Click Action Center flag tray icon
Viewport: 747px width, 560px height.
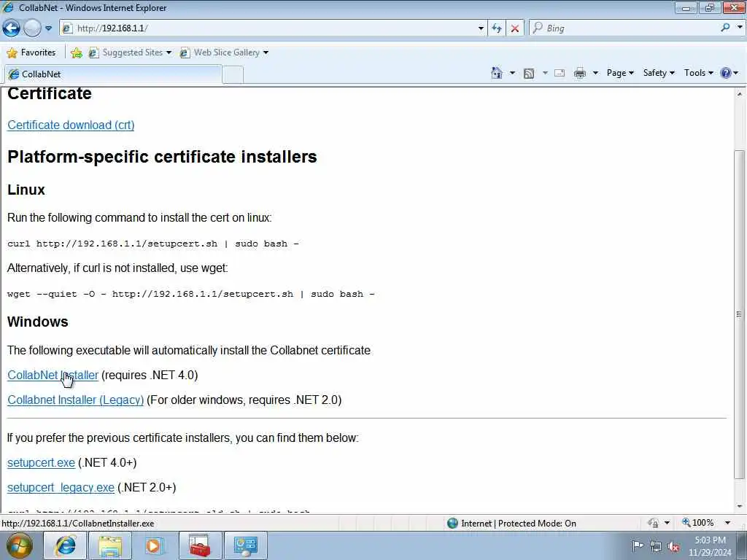(637, 545)
